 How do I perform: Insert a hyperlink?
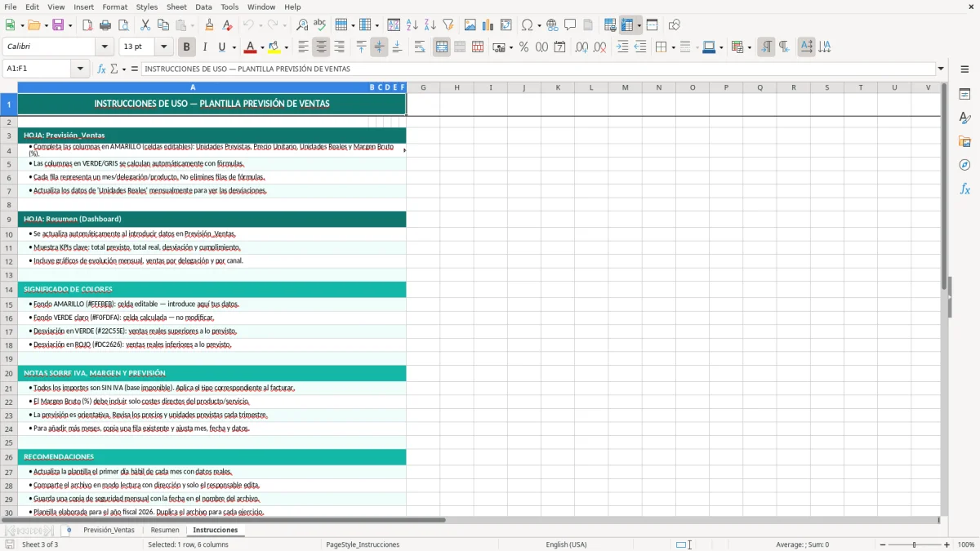click(x=552, y=25)
